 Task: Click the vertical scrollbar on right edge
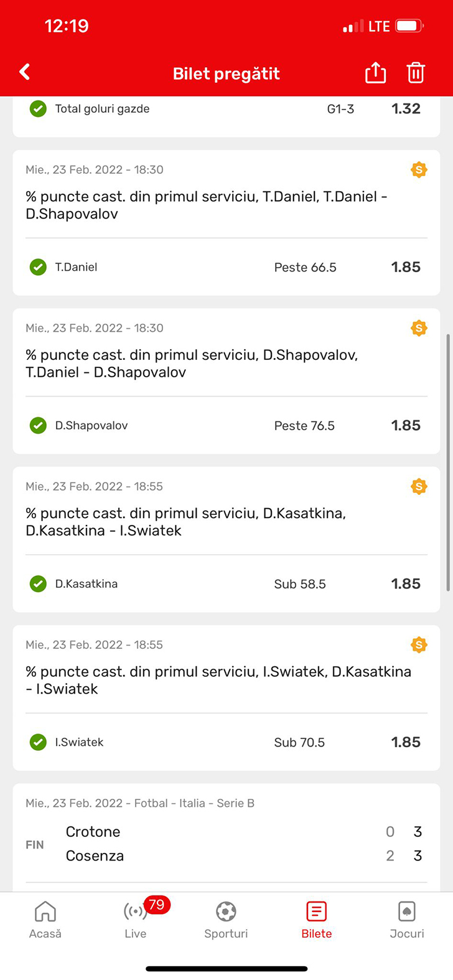[449, 462]
